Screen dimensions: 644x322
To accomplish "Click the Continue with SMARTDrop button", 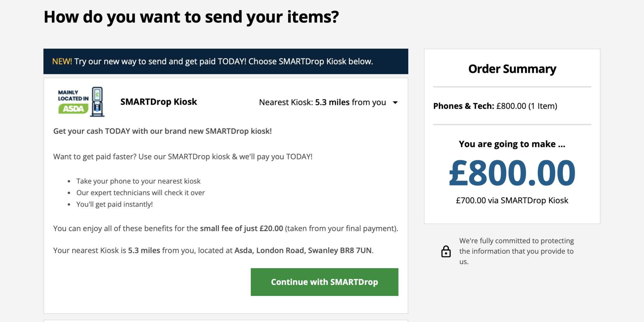I will click(x=324, y=282).
